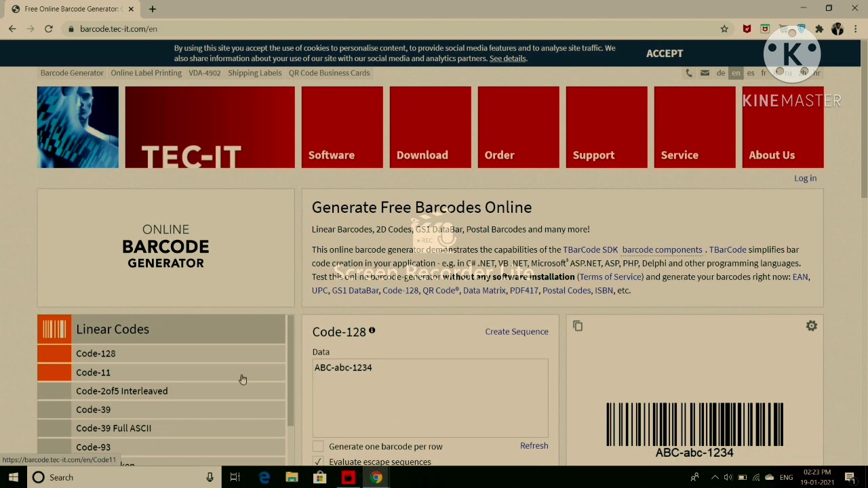
Task: Accept the cookie notice
Action: click(665, 53)
